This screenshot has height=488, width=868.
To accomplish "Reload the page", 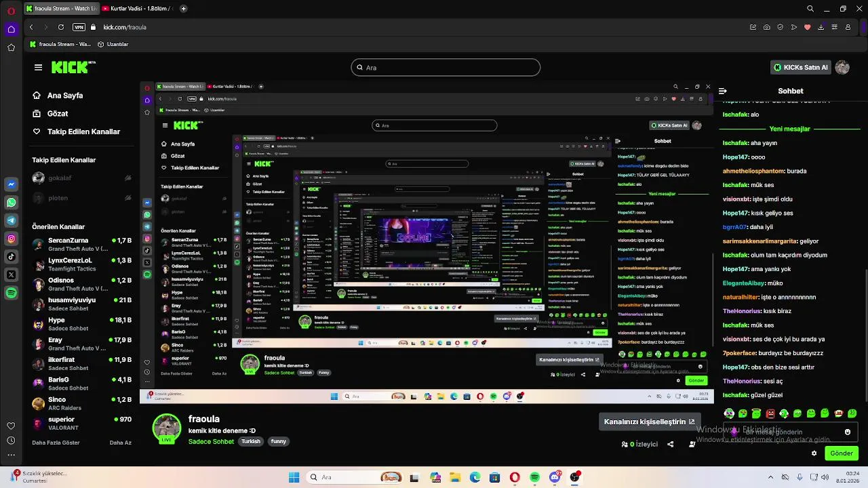I will click(61, 27).
